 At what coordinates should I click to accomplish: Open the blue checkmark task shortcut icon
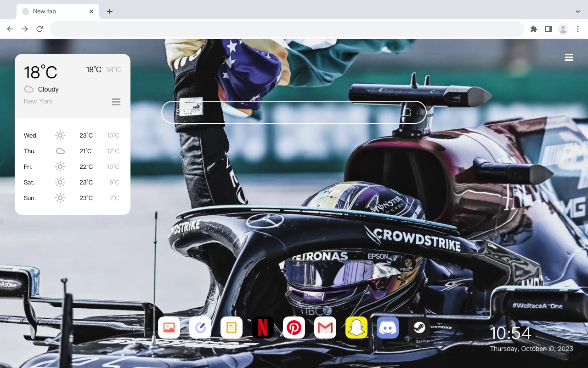pyautogui.click(x=200, y=328)
